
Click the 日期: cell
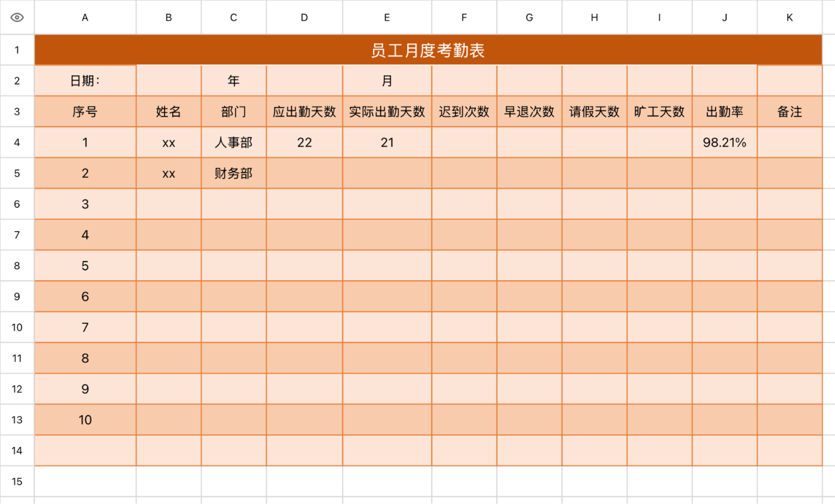click(x=85, y=81)
